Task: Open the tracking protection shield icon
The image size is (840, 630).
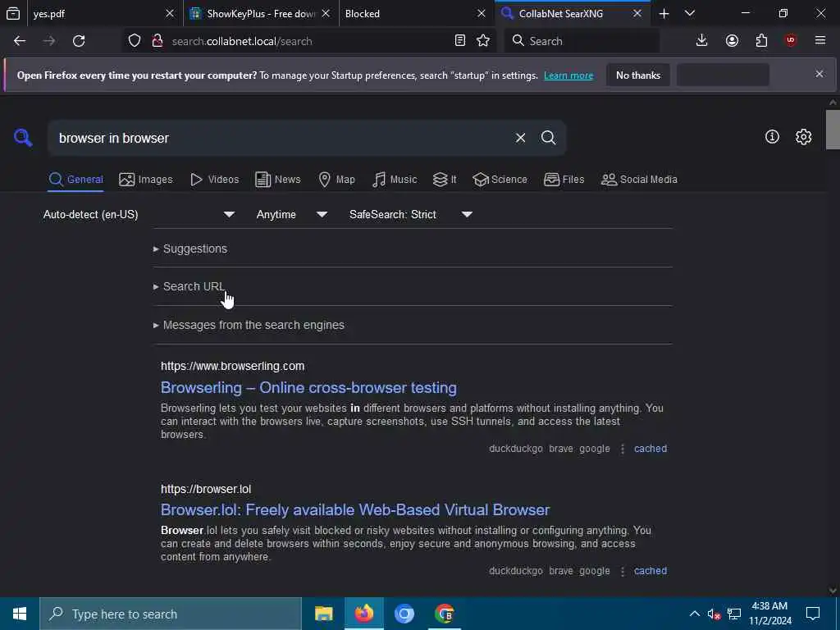Action: click(x=135, y=41)
